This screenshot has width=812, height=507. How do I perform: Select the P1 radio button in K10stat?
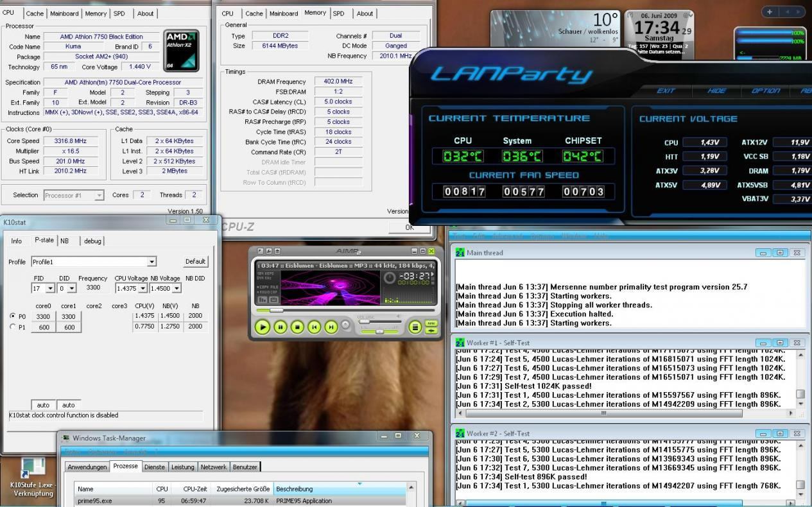point(13,327)
